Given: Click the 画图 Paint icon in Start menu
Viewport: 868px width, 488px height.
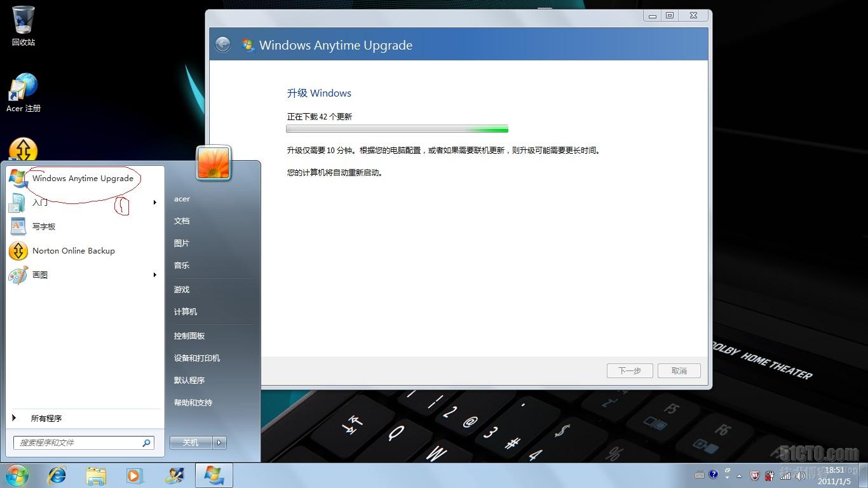Looking at the screenshot, I should 18,275.
